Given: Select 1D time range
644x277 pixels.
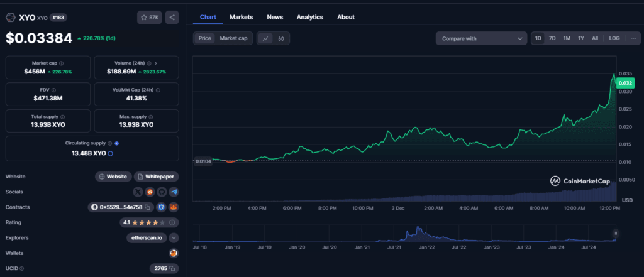Looking at the screenshot, I should 538,38.
